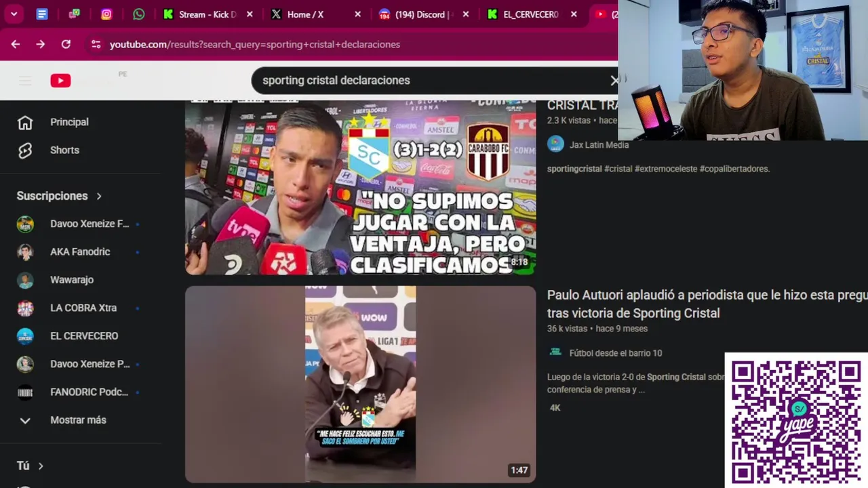Click the Jax Latin Media channel avatar
Image resolution: width=868 pixels, height=488 pixels.
[x=555, y=144]
